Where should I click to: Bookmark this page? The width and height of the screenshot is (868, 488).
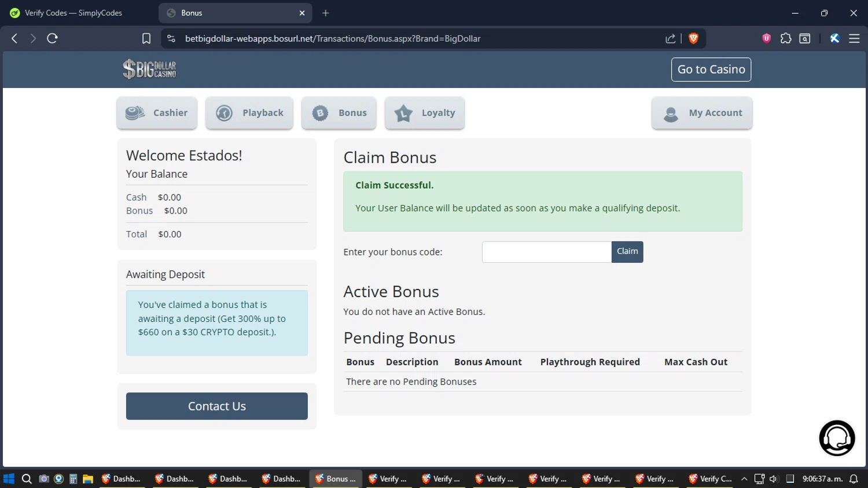point(146,38)
